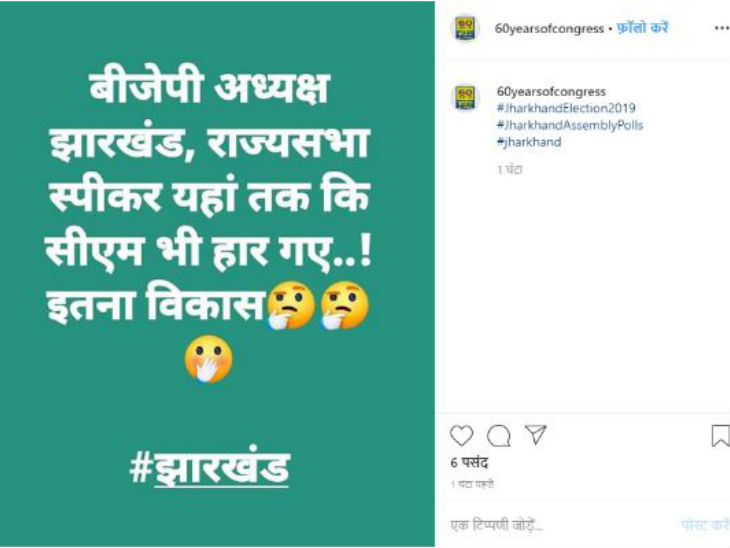The image size is (730, 548).
Task: Open comments via speech bubble icon
Action: pos(498,436)
